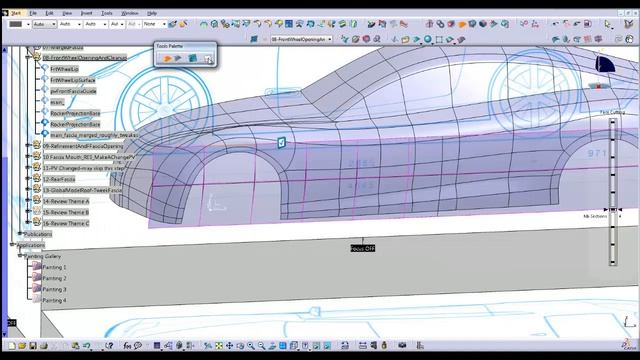Click the What's This help cursor icon
The width and height of the screenshot is (640, 360).
tap(109, 346)
